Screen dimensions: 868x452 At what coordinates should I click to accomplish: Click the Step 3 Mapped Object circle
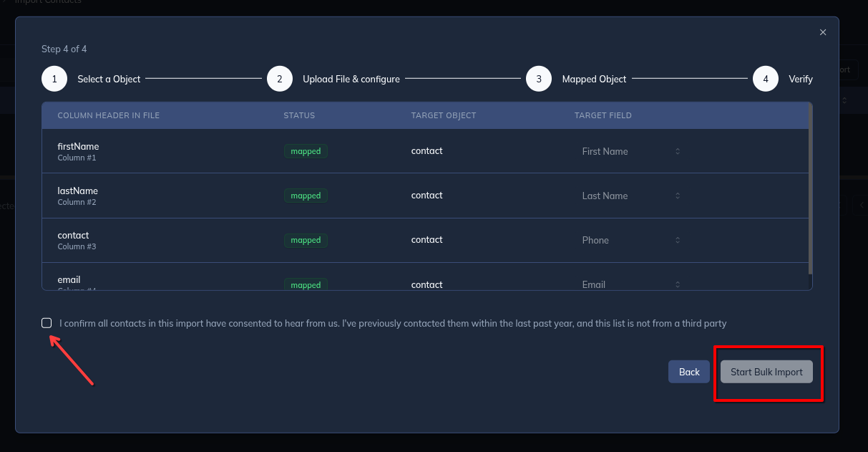click(x=539, y=78)
